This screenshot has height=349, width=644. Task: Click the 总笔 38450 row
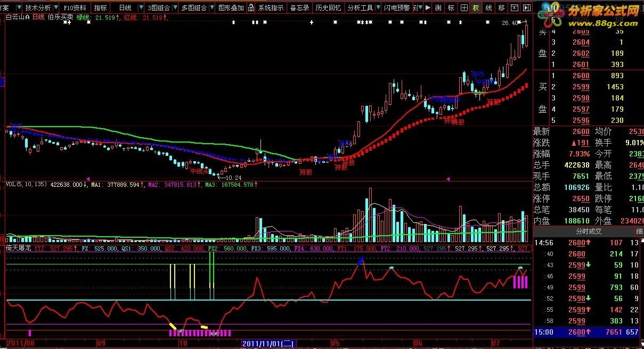coord(561,210)
